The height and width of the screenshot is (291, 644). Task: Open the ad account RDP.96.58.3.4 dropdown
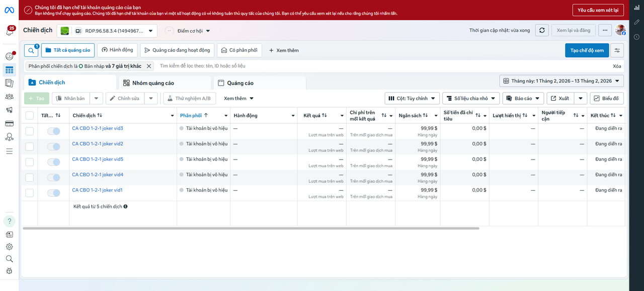[107, 31]
